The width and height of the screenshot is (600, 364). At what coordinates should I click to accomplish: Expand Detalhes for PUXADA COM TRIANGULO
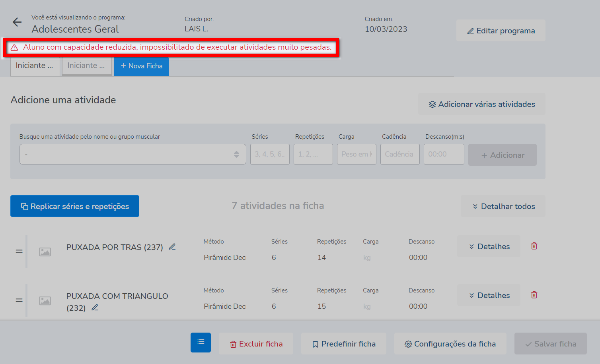pos(489,295)
